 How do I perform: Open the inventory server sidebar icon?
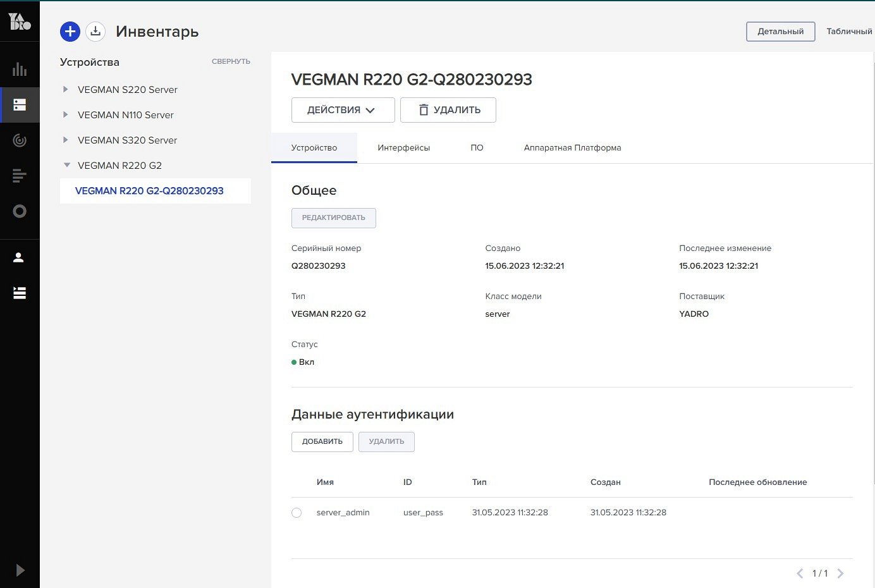pyautogui.click(x=20, y=105)
